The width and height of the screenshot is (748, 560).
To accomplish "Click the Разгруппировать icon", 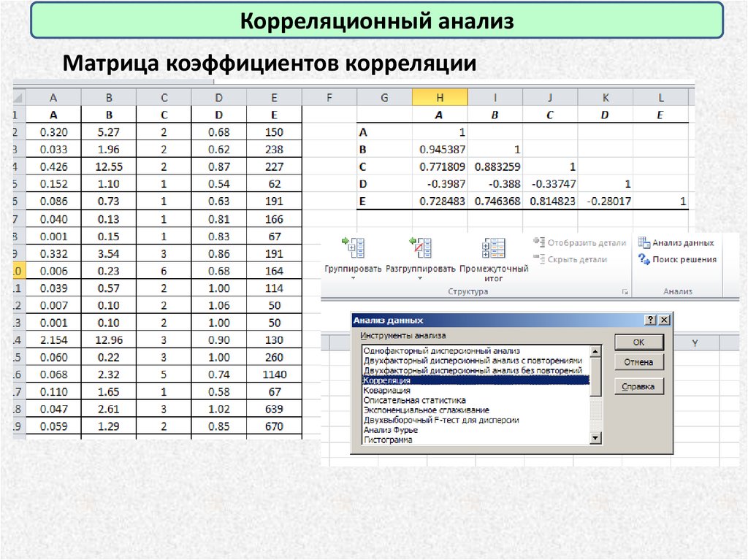I will (x=420, y=248).
